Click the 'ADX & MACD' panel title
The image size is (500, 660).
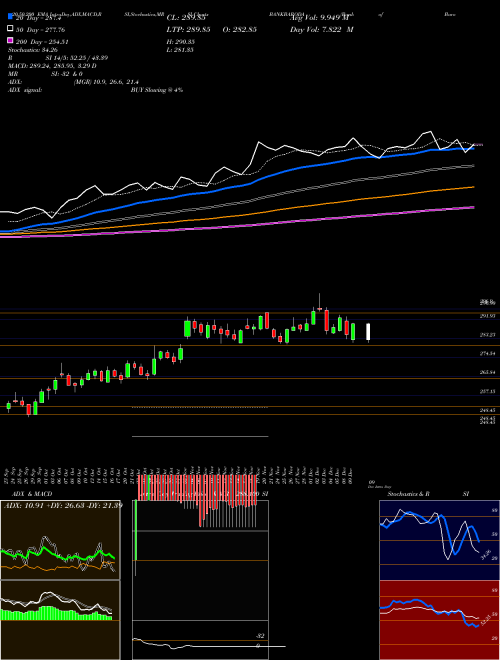pos(32,494)
